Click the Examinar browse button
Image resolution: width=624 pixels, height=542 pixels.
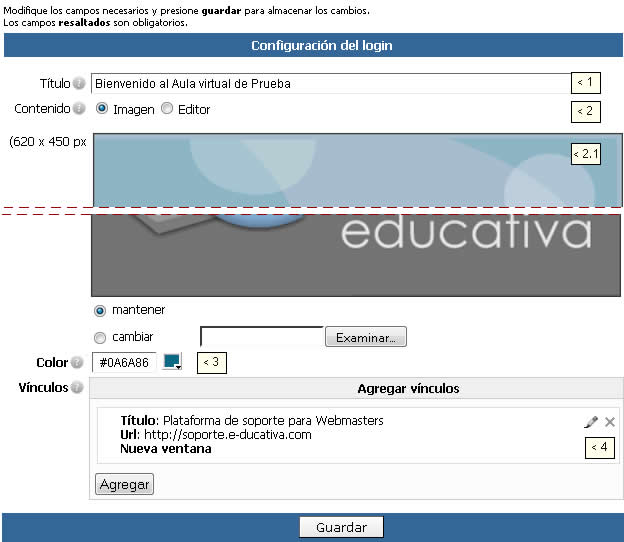tap(366, 337)
